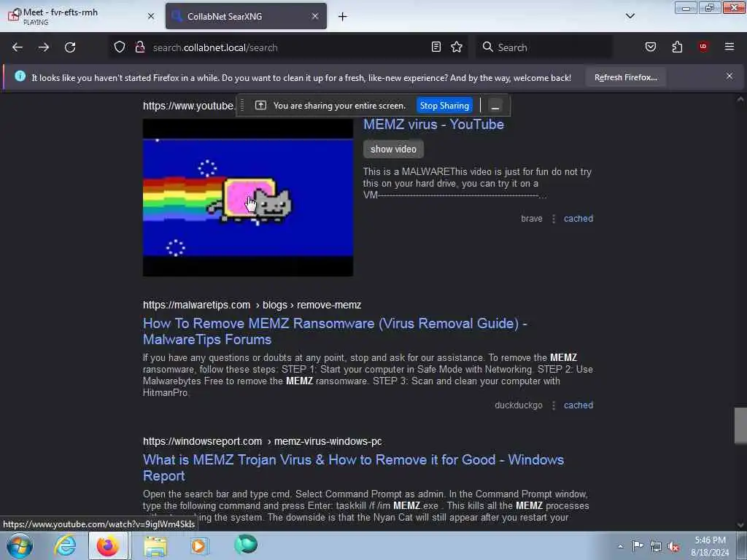
Task: Click the scrollbar up arrow
Action: (x=740, y=99)
